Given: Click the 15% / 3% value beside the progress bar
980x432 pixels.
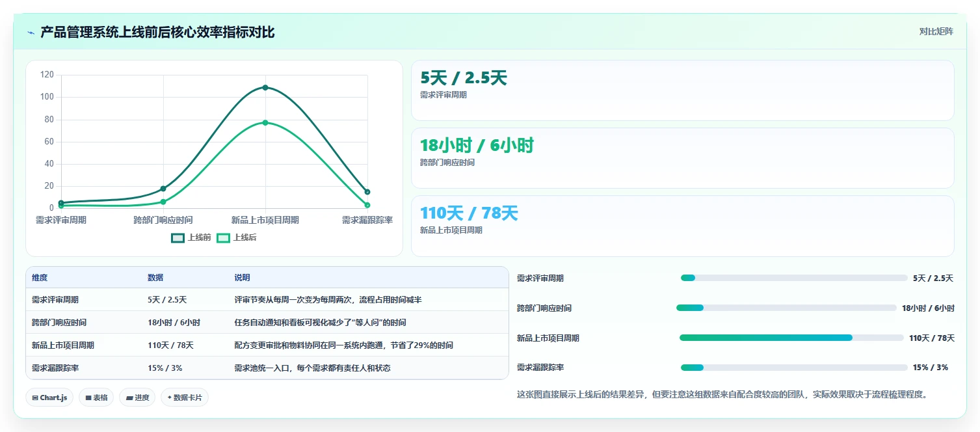Looking at the screenshot, I should (931, 368).
